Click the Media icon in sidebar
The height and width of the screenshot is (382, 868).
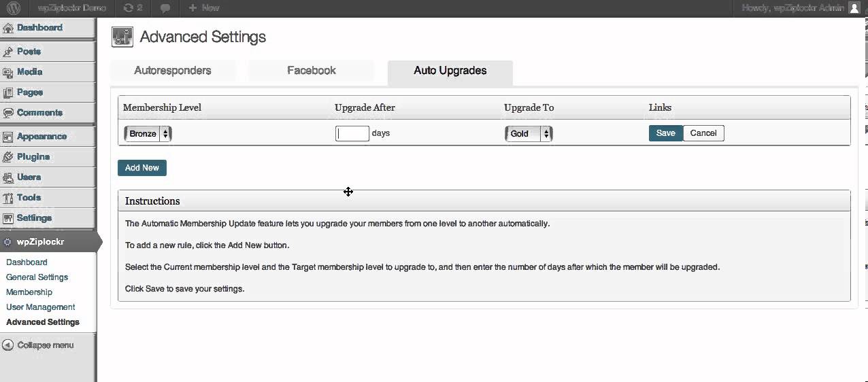pos(8,72)
